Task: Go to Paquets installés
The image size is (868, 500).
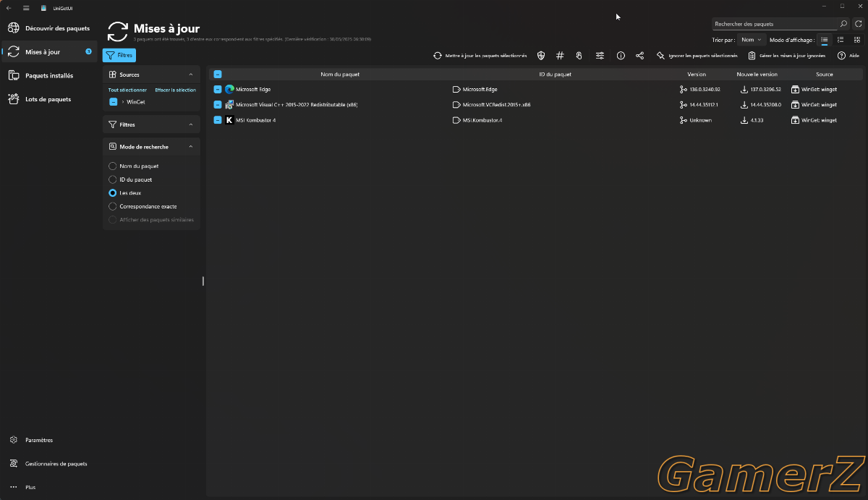Action: [49, 75]
